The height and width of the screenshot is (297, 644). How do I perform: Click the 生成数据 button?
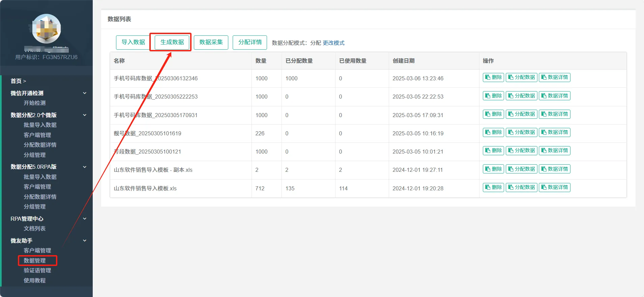(x=172, y=42)
